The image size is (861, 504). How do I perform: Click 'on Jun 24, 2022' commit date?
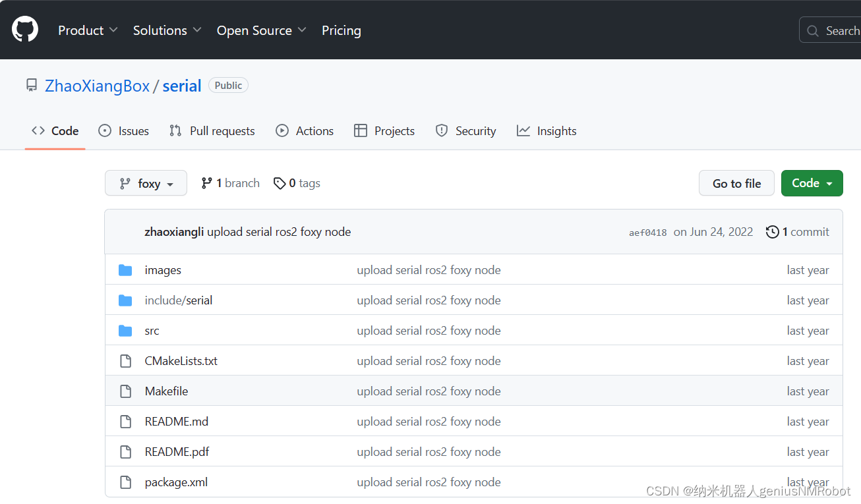click(x=713, y=232)
